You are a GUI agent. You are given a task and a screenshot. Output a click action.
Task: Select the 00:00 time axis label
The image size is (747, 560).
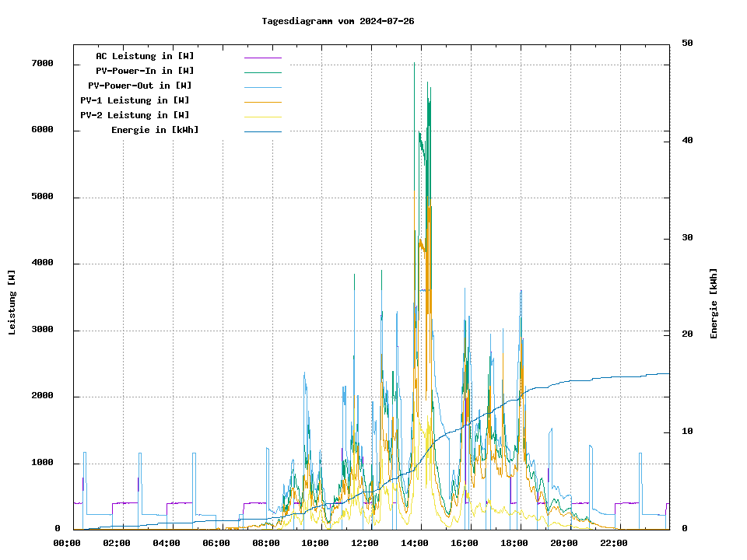67,543
